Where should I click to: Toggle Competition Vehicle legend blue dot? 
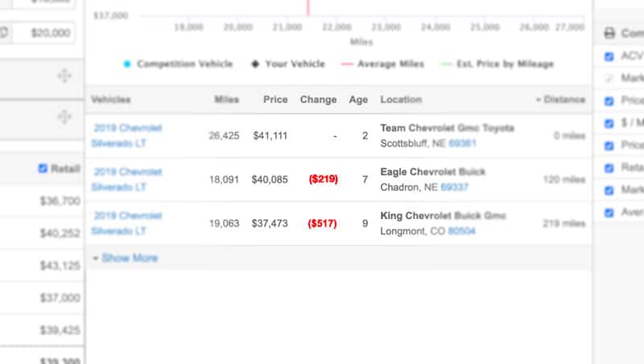pos(127,64)
